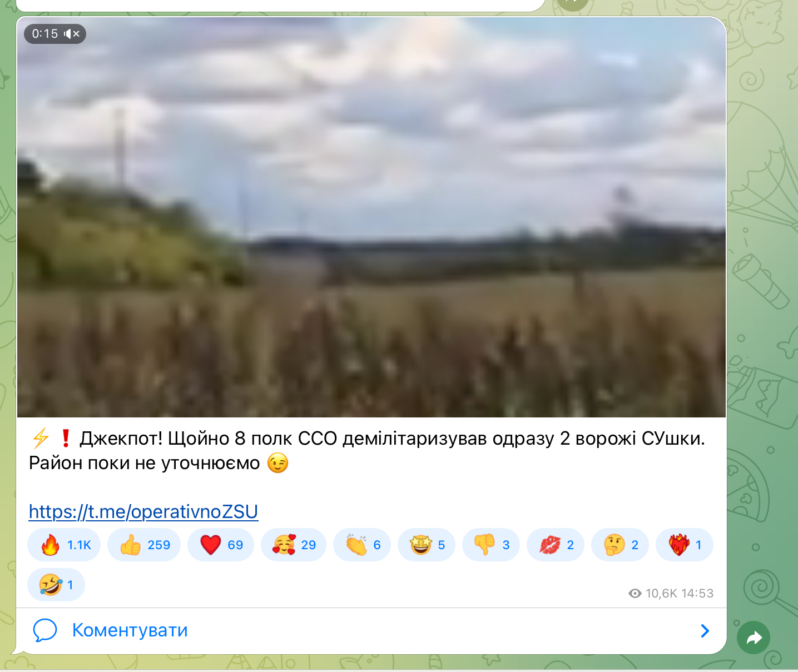Click the speech bubble comment icon
The image size is (798, 672).
tap(45, 630)
